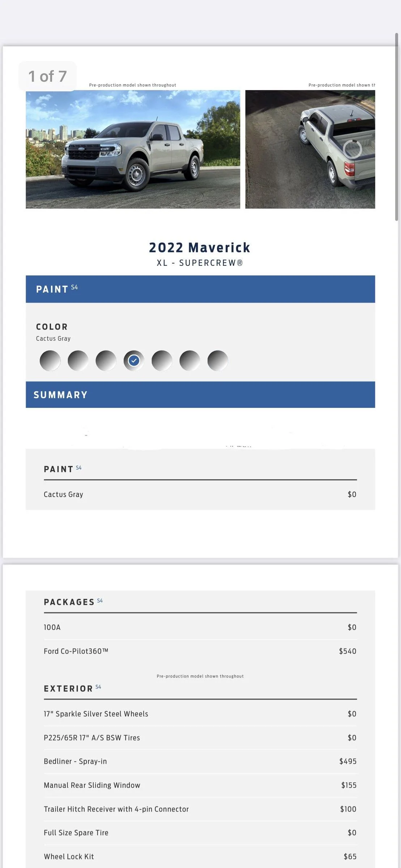The image size is (401, 868).
Task: Select the fifth paint color swatch
Action: [162, 361]
